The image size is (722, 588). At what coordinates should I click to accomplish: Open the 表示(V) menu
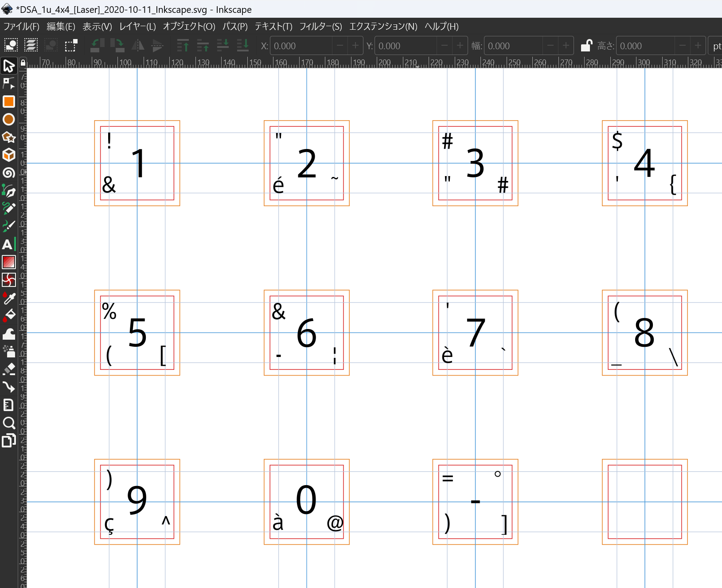[x=97, y=27]
